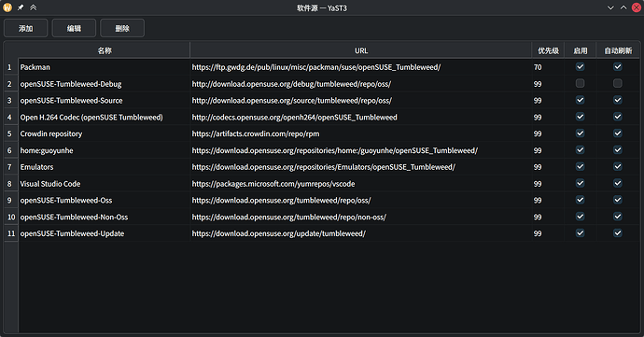Select Open H.264 Codec (openSUSE Tumbleweed) row name
This screenshot has height=337, width=644.
105,117
